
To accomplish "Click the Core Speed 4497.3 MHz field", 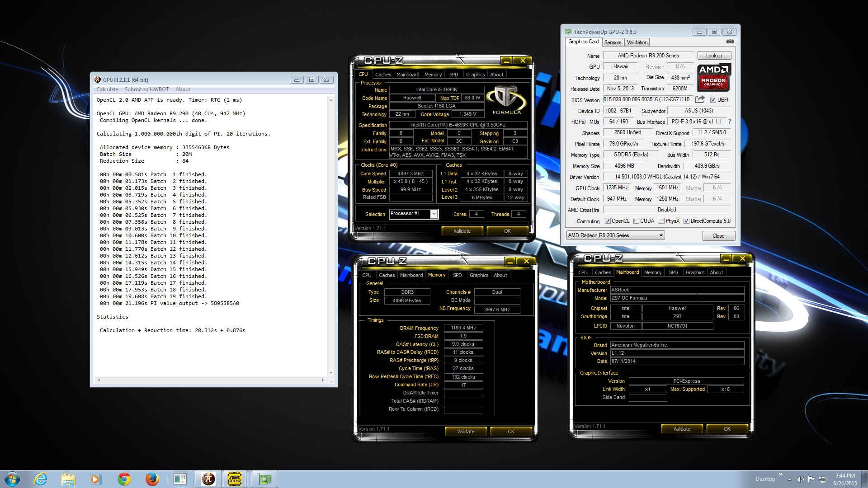I will pos(410,174).
